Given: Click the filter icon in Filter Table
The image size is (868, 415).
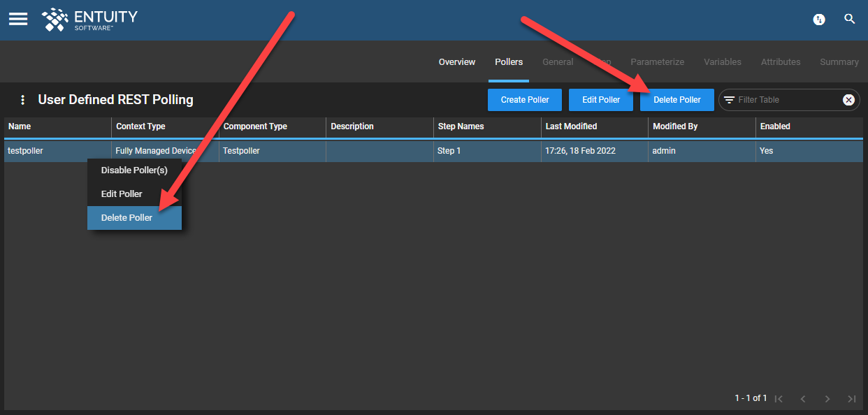Looking at the screenshot, I should [x=728, y=100].
